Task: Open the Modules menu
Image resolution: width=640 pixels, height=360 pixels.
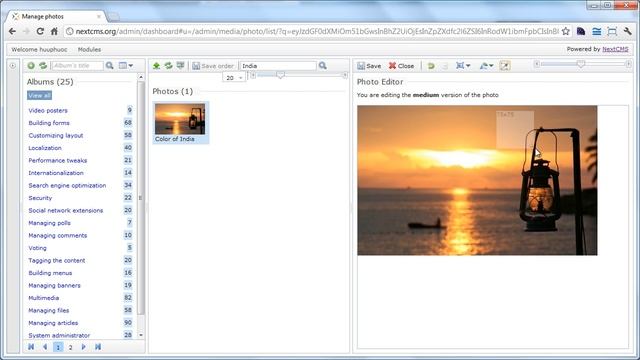Action: pyautogui.click(x=89, y=49)
